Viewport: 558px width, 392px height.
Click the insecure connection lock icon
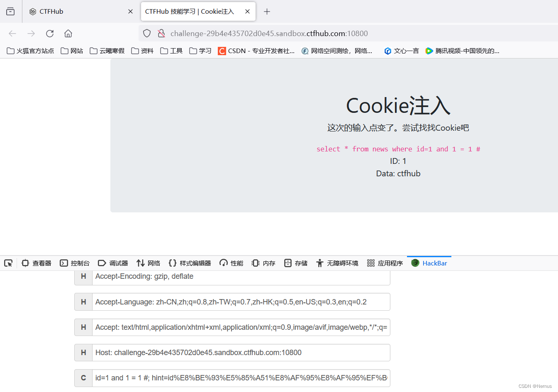point(161,34)
